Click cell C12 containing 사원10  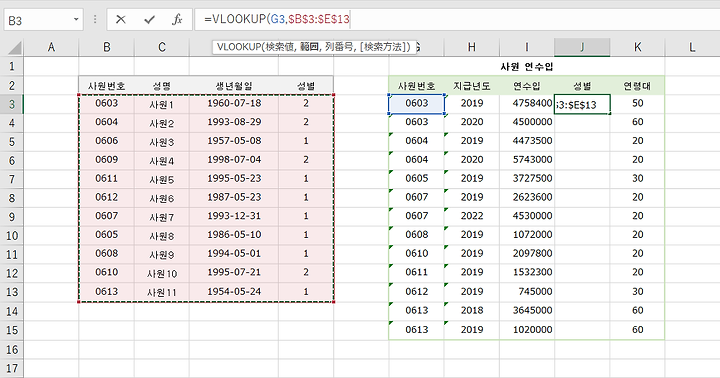point(162,273)
